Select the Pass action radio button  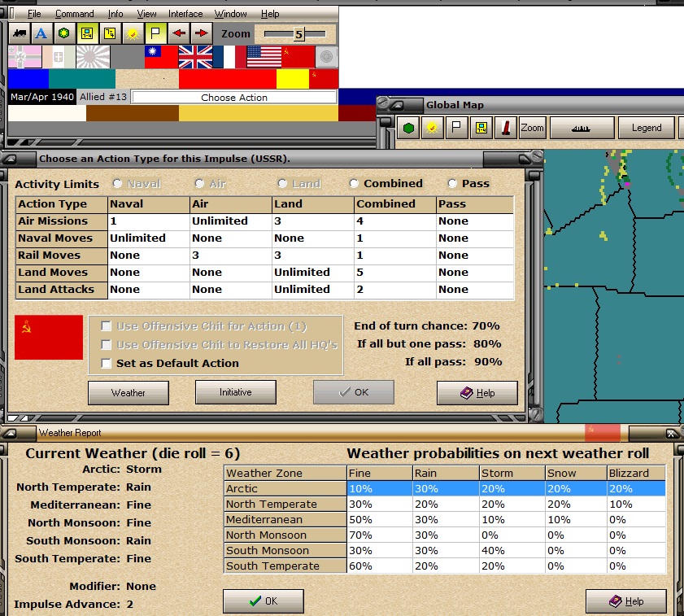tap(452, 184)
